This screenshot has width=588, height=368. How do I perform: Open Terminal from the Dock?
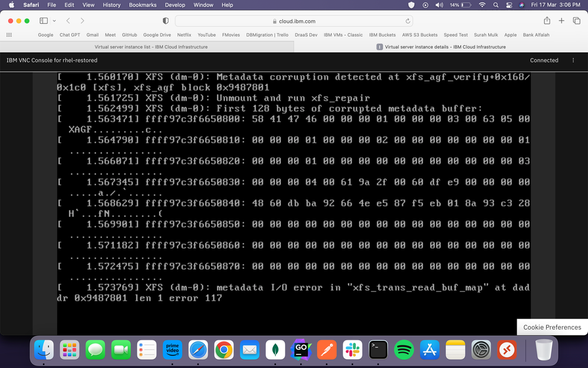[x=378, y=350]
